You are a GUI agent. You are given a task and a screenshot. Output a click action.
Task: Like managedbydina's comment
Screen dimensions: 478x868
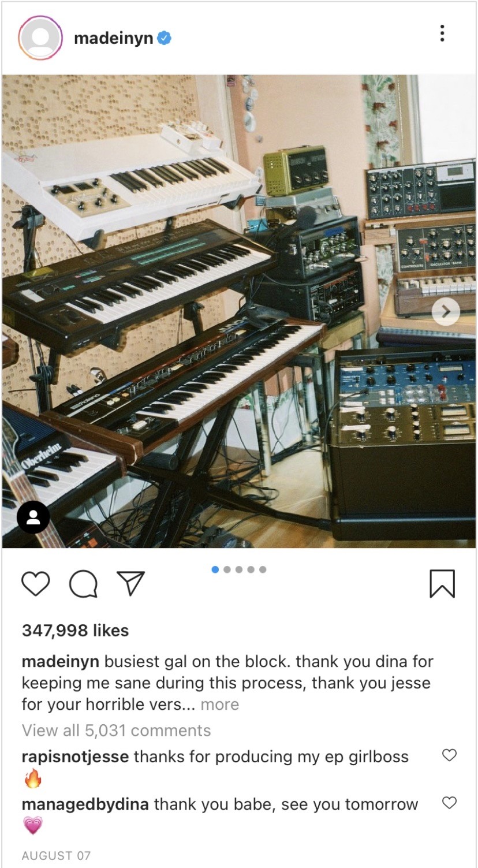pos(449,802)
